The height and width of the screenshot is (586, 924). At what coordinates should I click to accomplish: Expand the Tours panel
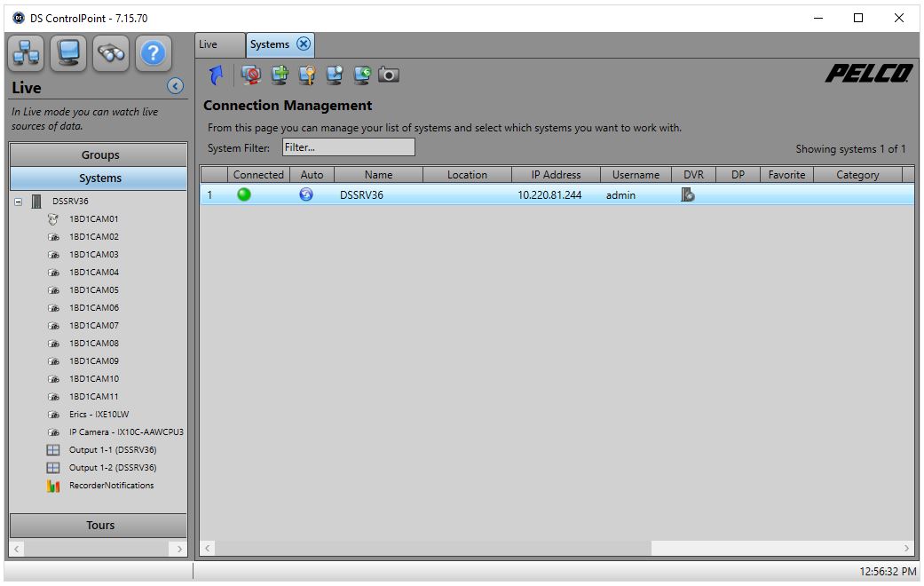click(x=99, y=525)
